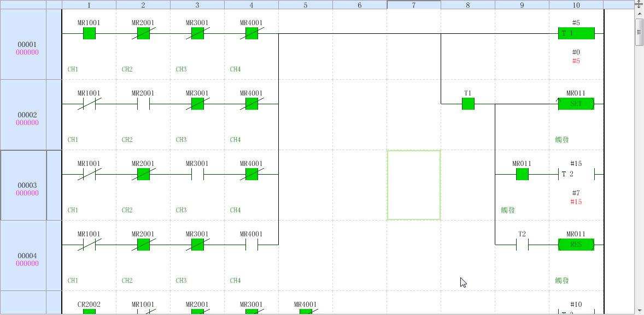Viewport: 644px width, 315px height.
Task: Click column header 10
Action: click(576, 5)
